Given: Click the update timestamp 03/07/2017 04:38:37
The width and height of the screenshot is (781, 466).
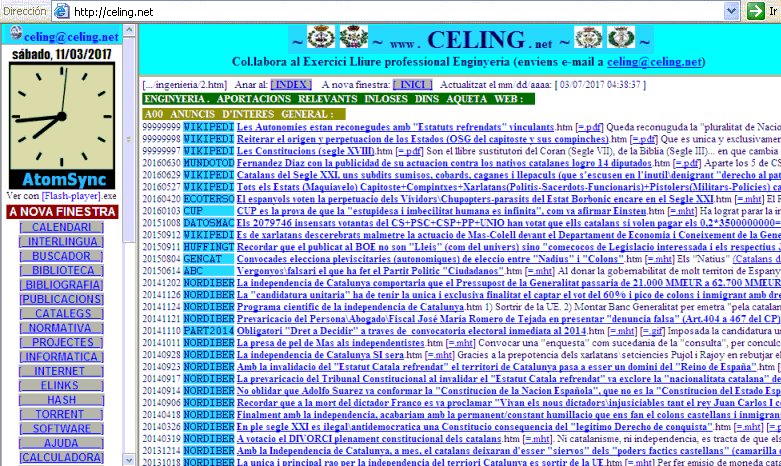Looking at the screenshot, I should click(600, 85).
